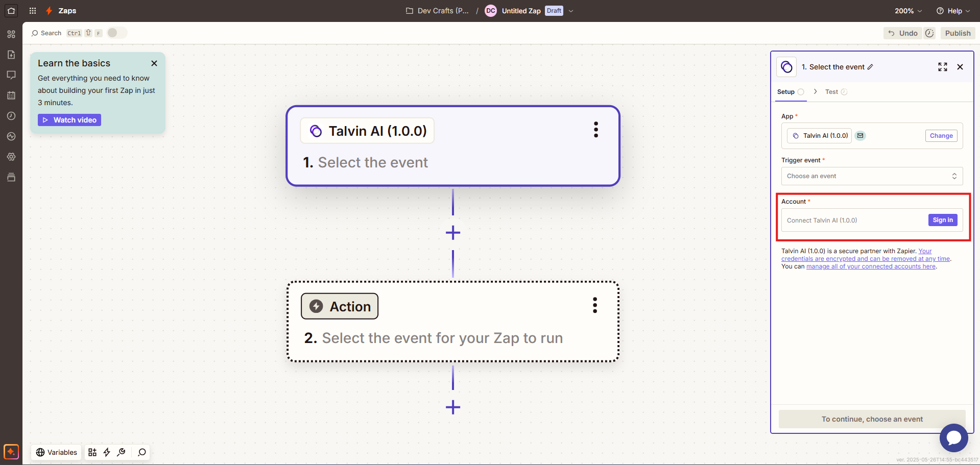
Task: Select the Setup tab
Action: (x=790, y=92)
